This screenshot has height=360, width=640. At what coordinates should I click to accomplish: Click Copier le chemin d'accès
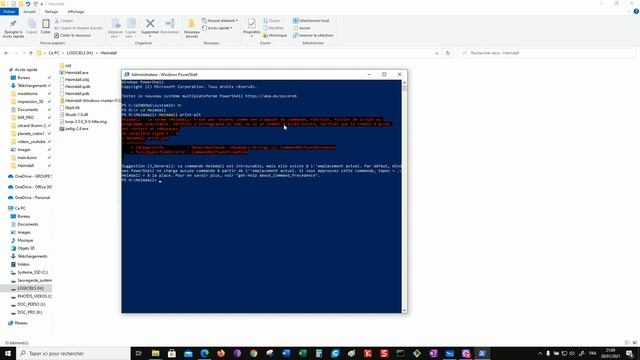(x=78, y=28)
